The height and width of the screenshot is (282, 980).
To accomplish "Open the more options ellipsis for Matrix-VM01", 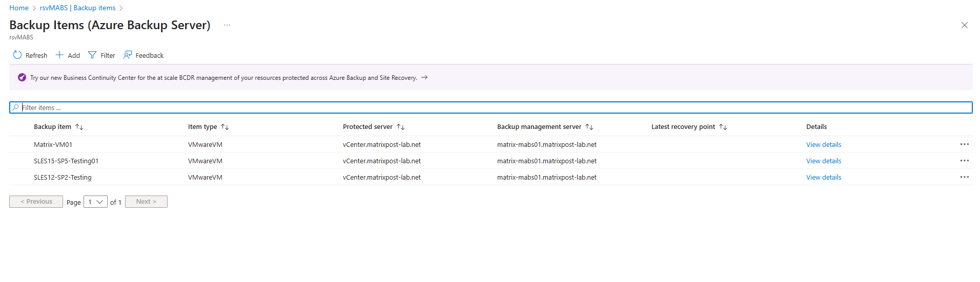I will click(964, 144).
